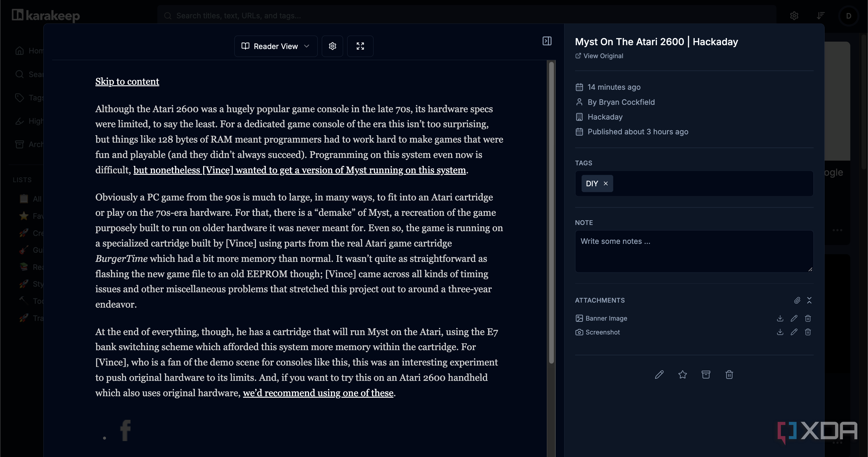Open the reader settings gear in the preview toolbar
868x457 pixels.
coord(332,46)
